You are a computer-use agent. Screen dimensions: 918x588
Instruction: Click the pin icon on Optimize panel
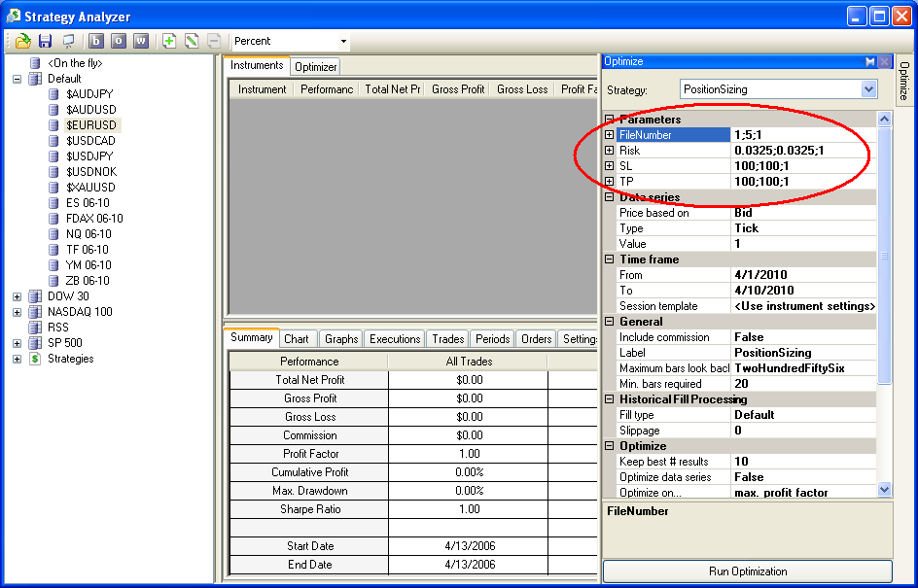point(870,61)
